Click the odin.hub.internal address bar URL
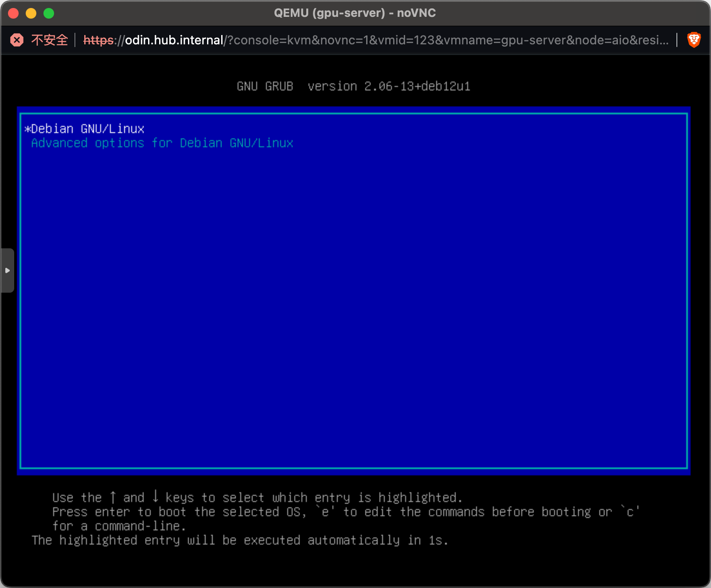The width and height of the screenshot is (711, 588). [376, 40]
